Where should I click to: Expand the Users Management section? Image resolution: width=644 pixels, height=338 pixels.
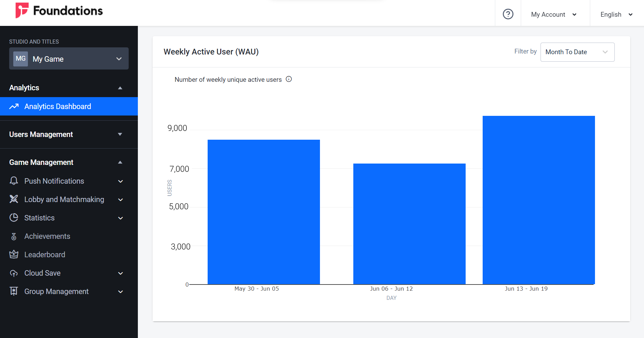pyautogui.click(x=120, y=134)
